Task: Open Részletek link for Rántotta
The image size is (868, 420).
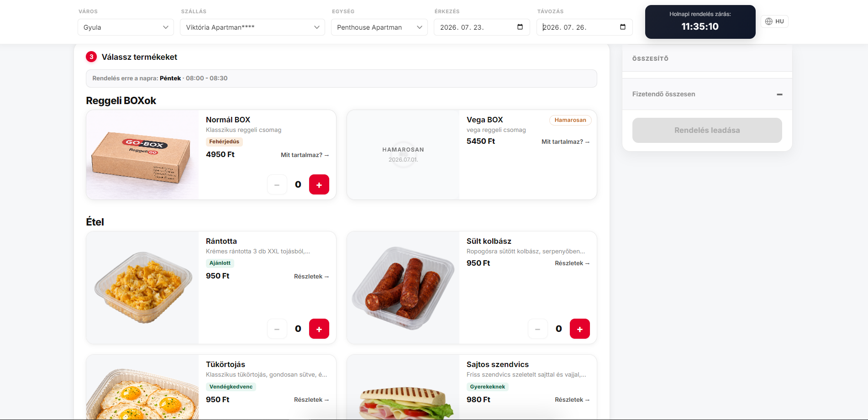Action: pos(311,277)
